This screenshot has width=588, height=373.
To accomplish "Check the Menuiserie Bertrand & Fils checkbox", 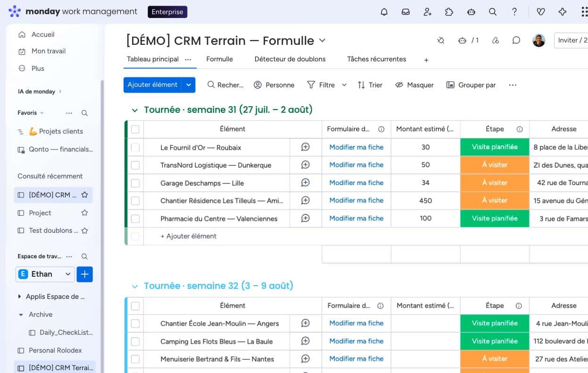I will (135, 359).
